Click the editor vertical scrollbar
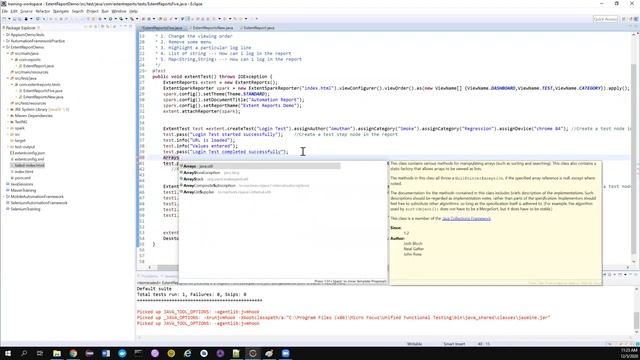This screenshot has height=360, width=640. point(634,148)
